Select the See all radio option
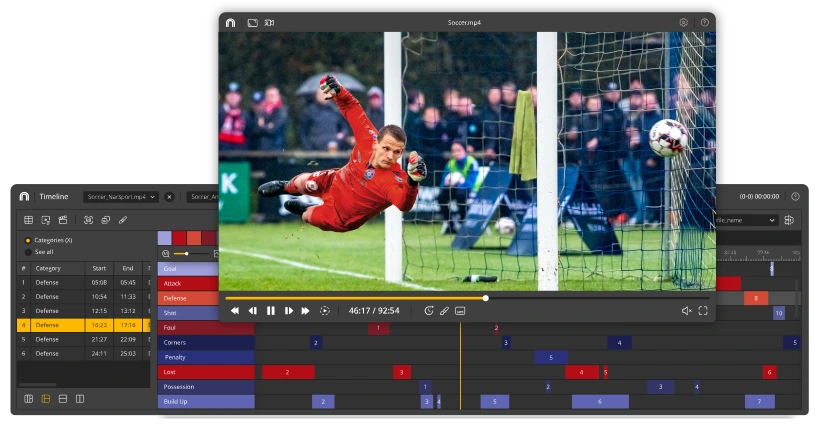819x440 pixels. pyautogui.click(x=28, y=252)
